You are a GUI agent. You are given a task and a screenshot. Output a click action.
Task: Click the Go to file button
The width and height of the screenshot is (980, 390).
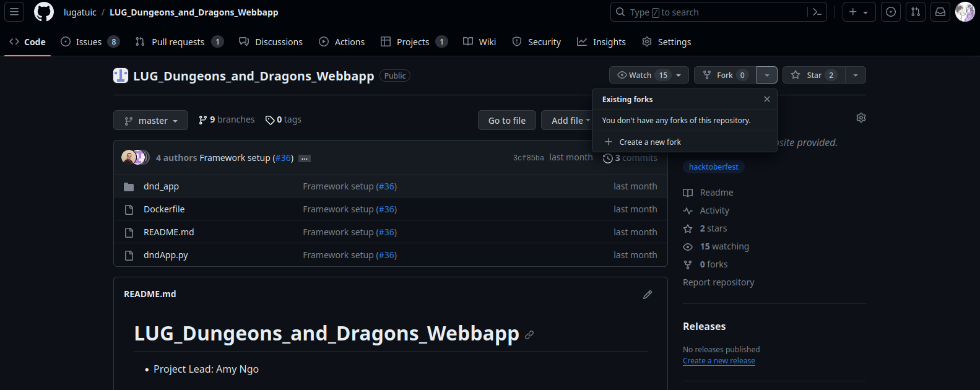[507, 121]
